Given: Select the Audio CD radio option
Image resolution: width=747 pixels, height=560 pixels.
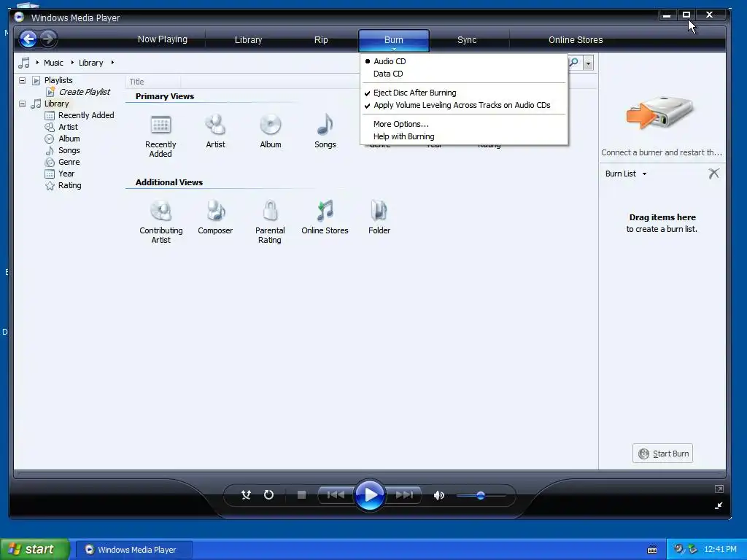Looking at the screenshot, I should tap(390, 61).
